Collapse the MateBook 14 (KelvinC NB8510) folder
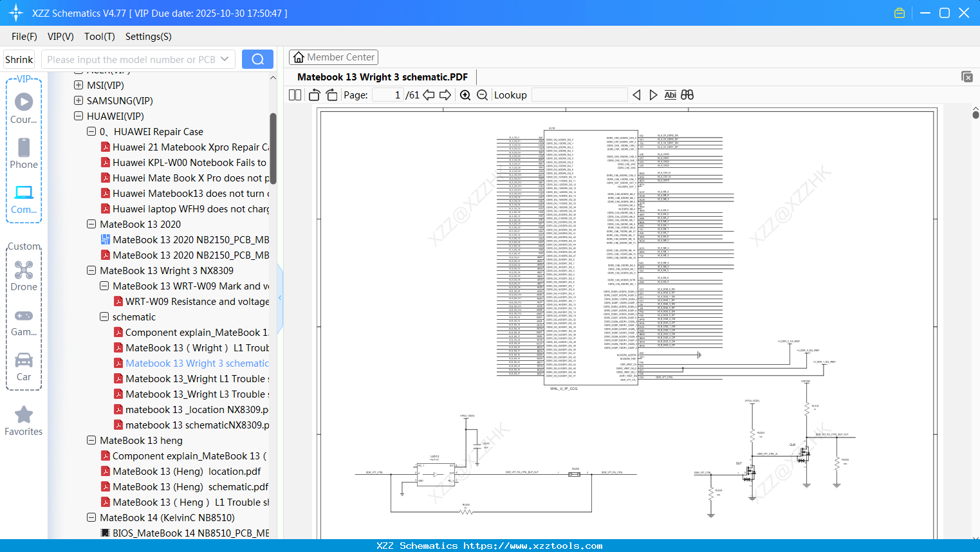This screenshot has width=980, height=552. coord(91,517)
